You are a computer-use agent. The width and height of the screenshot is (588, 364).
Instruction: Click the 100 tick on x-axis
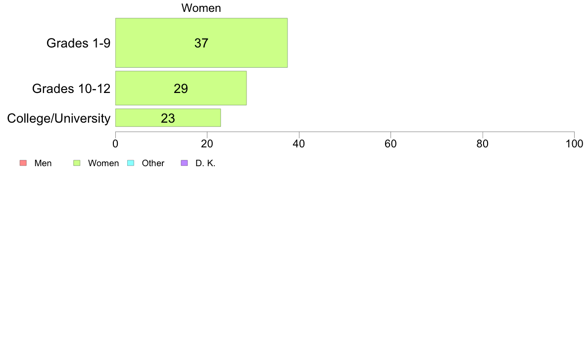pos(575,144)
